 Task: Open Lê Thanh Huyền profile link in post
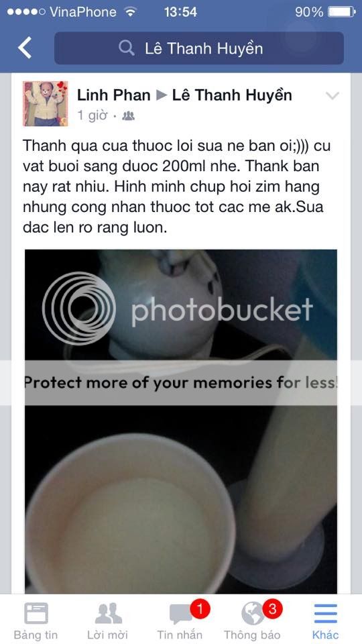pyautogui.click(x=232, y=95)
